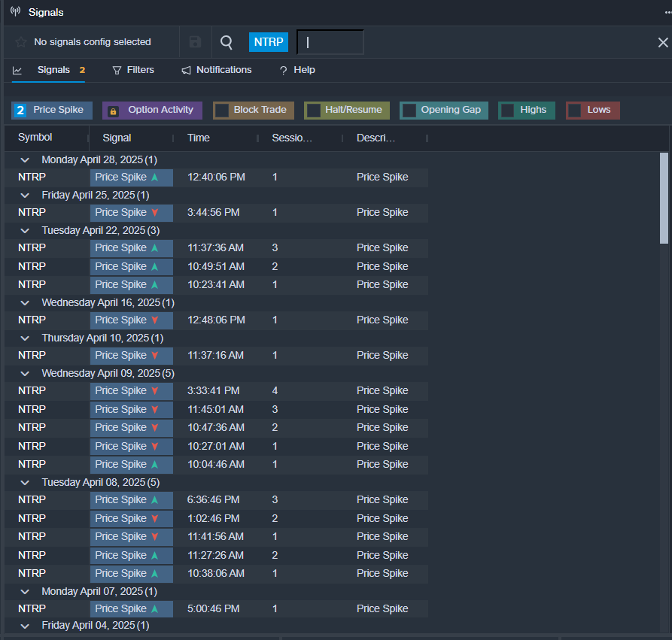The width and height of the screenshot is (672, 640).
Task: Click the Help question mark icon
Action: tap(283, 70)
